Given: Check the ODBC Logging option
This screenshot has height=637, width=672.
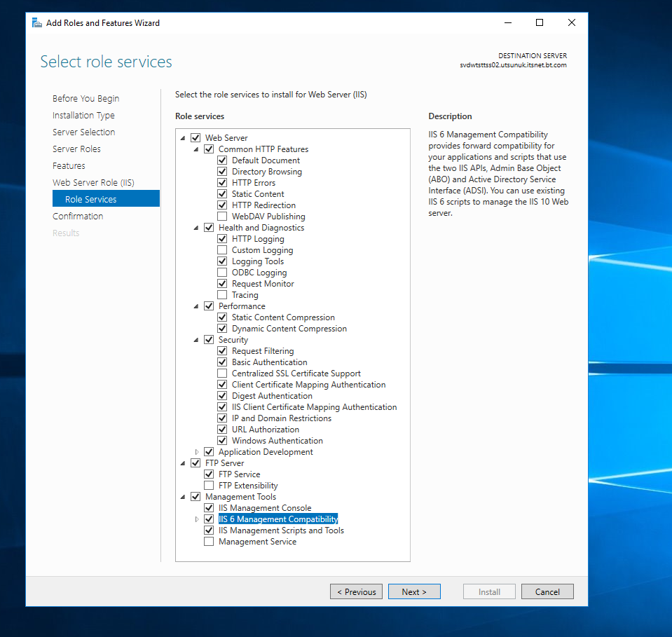Looking at the screenshot, I should pos(222,272).
